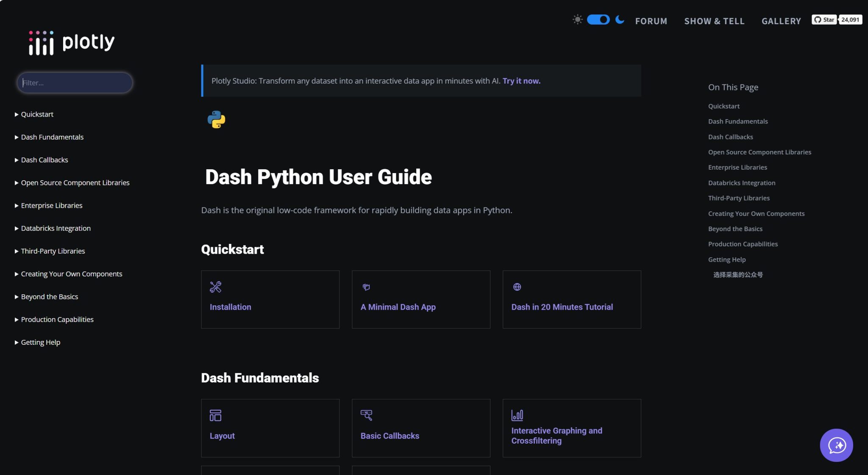This screenshot has height=475, width=868.
Task: Expand Creating Your Own Components in sidebar
Action: pyautogui.click(x=68, y=274)
